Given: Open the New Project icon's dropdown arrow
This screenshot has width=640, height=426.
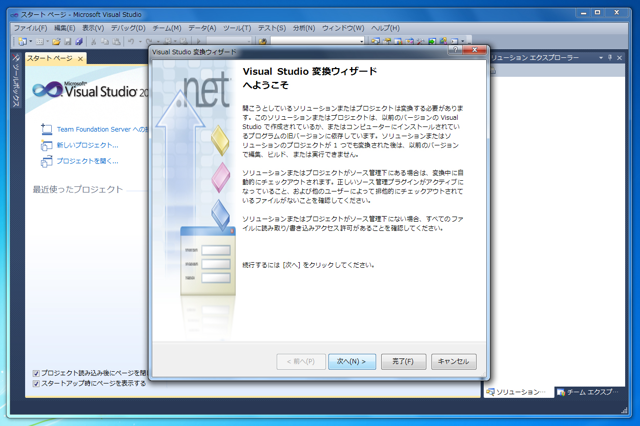Looking at the screenshot, I should (30, 41).
